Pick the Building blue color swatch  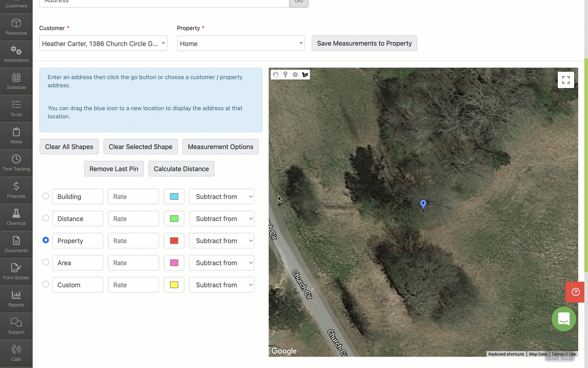point(174,197)
